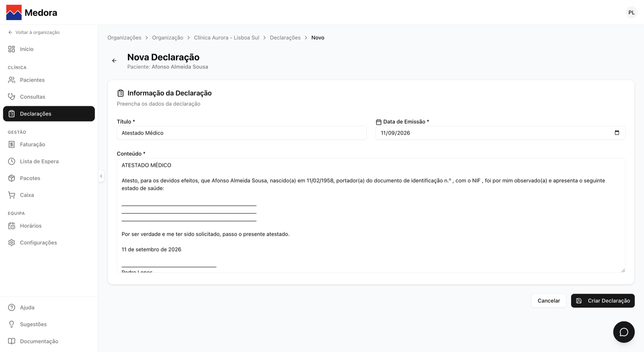Open Documentação in the sidebar
Viewport: 644px width, 352px height.
[x=49, y=341]
